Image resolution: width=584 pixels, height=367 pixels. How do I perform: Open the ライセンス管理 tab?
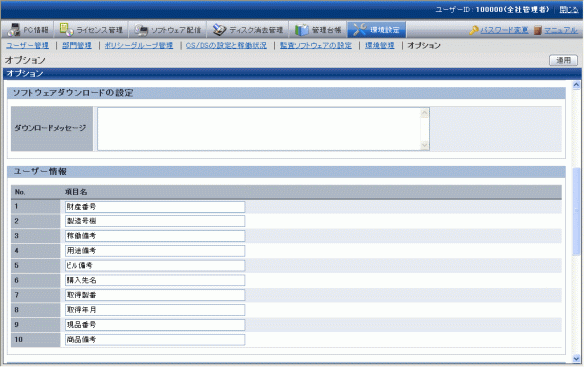click(91, 30)
